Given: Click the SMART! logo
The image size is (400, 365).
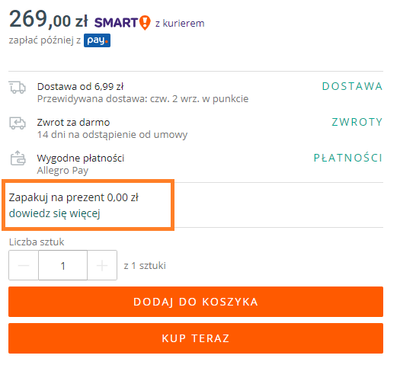Looking at the screenshot, I should pos(122,23).
